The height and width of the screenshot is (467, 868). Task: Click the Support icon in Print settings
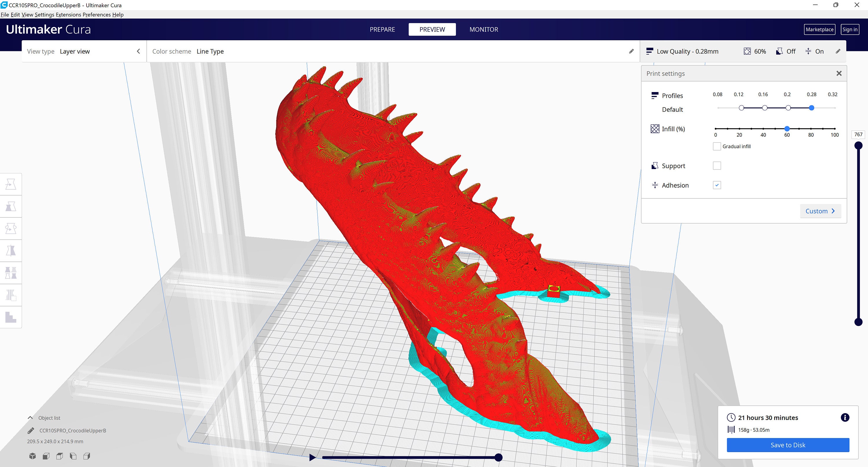point(655,166)
